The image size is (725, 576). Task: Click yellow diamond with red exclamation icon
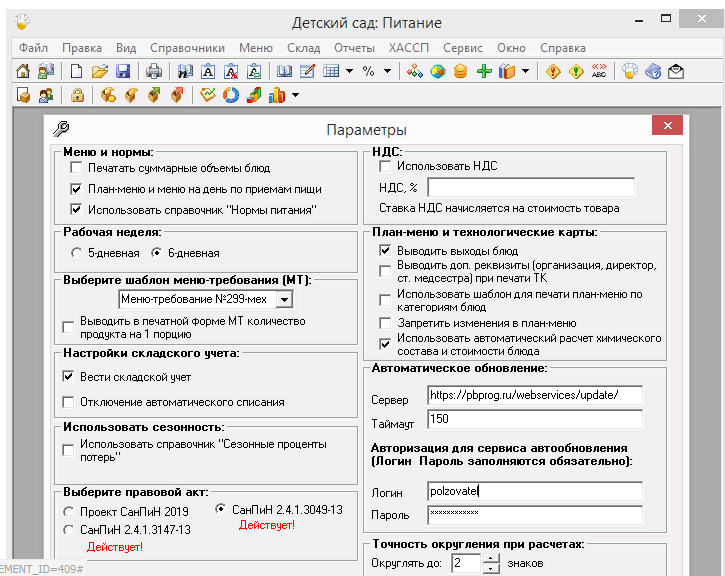pos(553,71)
